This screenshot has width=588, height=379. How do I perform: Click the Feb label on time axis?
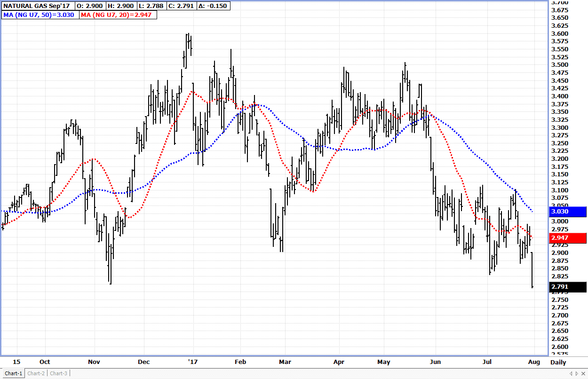240,362
